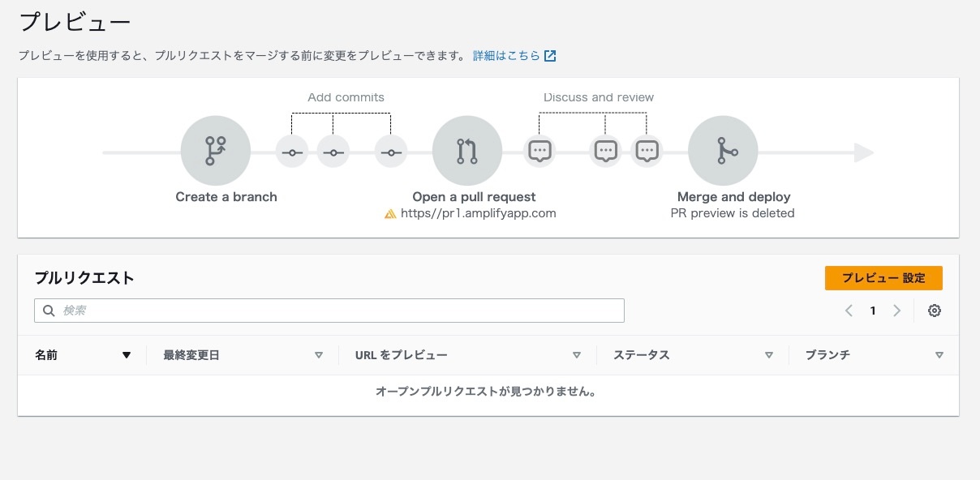Open table settings gear icon
Viewport: 980px width, 480px height.
point(935,311)
